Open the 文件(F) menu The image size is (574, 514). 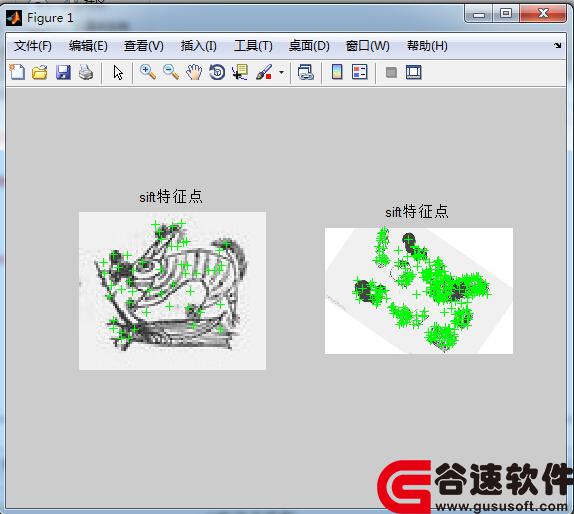pos(33,46)
